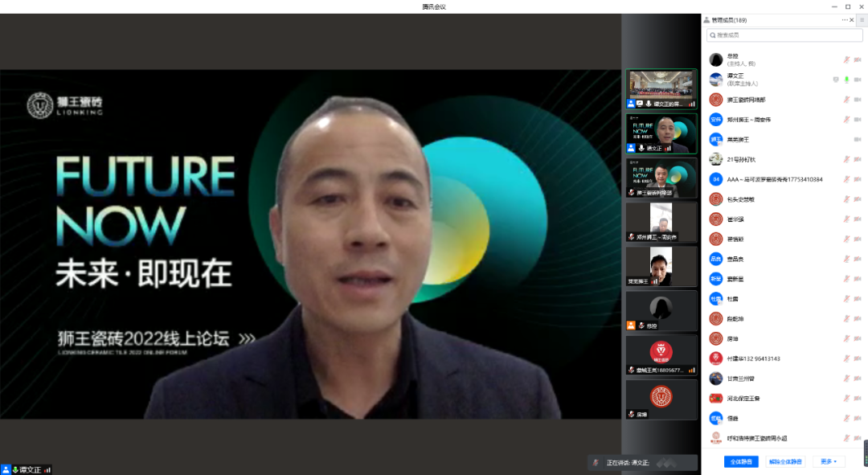Open the three-dot options in member panel header
This screenshot has height=475, width=868.
point(845,20)
